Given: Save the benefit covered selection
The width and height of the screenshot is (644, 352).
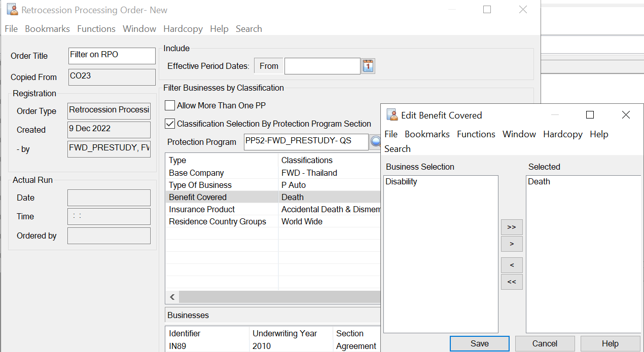Looking at the screenshot, I should point(479,343).
